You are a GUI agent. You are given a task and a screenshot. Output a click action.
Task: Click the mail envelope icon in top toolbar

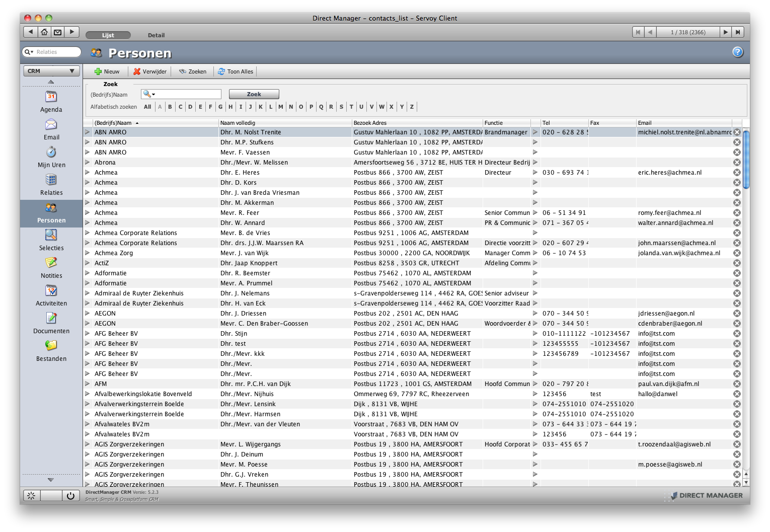(58, 32)
